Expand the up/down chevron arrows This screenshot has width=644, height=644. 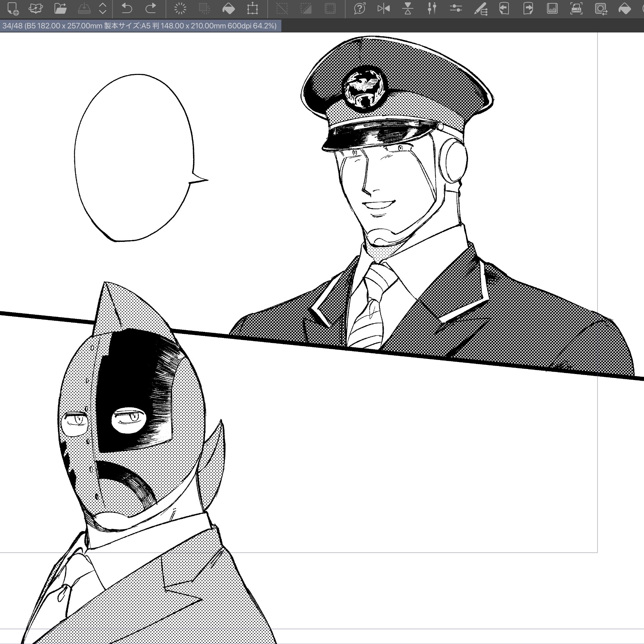[x=103, y=9]
